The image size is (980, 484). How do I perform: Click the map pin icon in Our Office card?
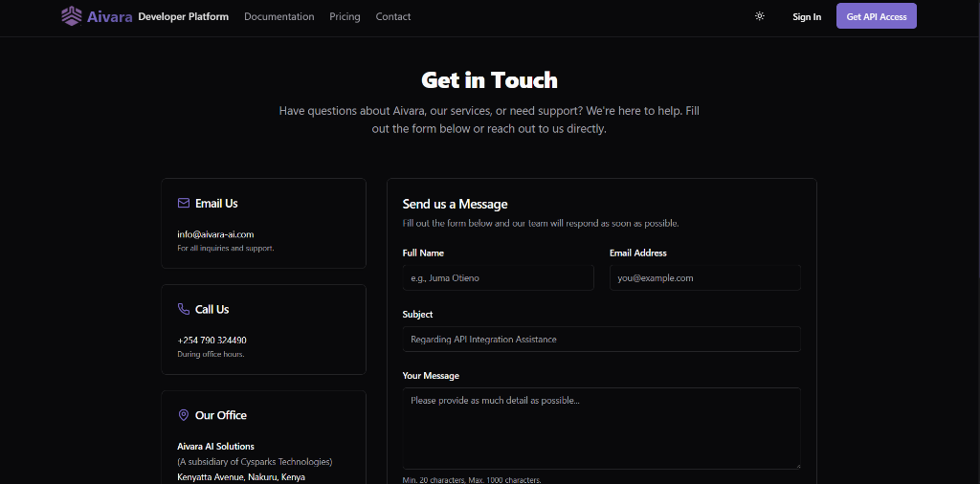pos(184,415)
